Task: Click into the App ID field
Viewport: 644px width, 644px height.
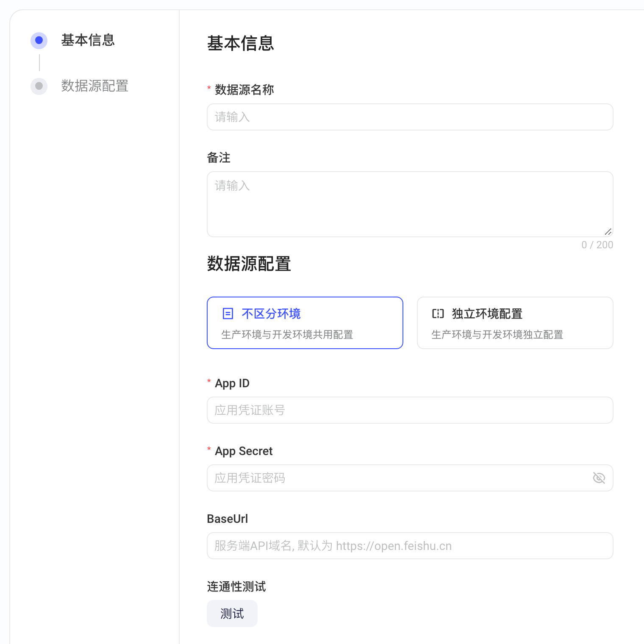Action: pos(410,410)
